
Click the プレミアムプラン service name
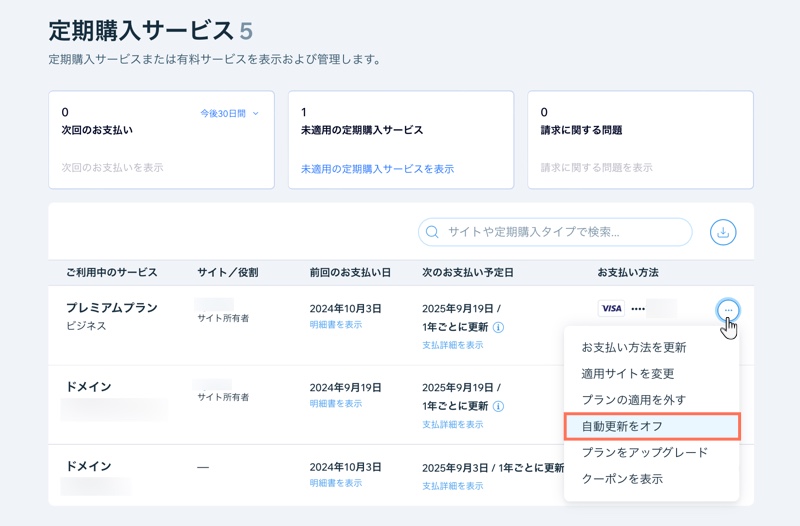click(112, 308)
